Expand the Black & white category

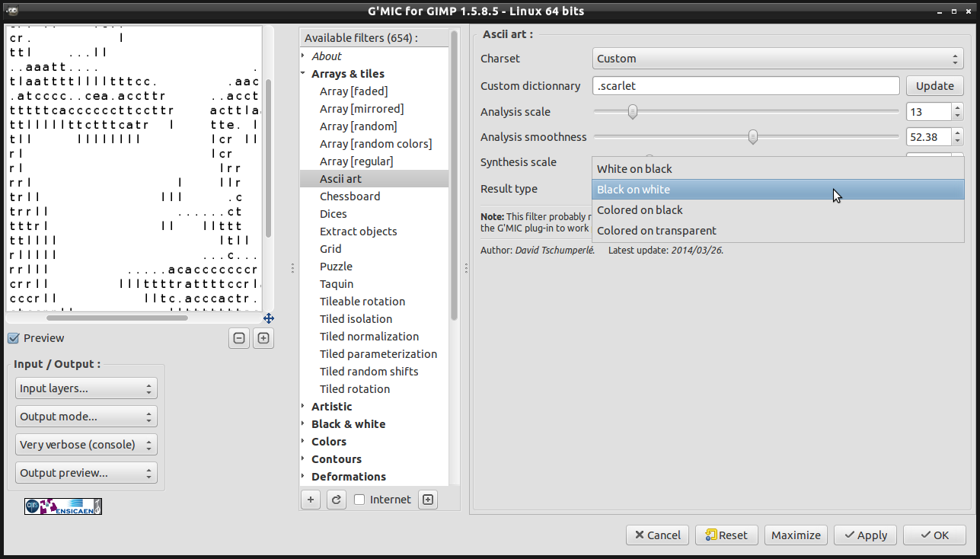click(x=303, y=424)
